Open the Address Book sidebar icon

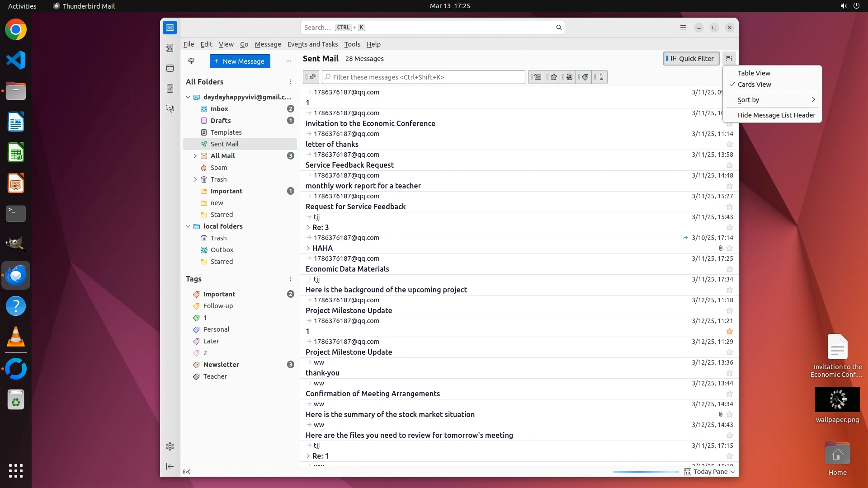[170, 48]
